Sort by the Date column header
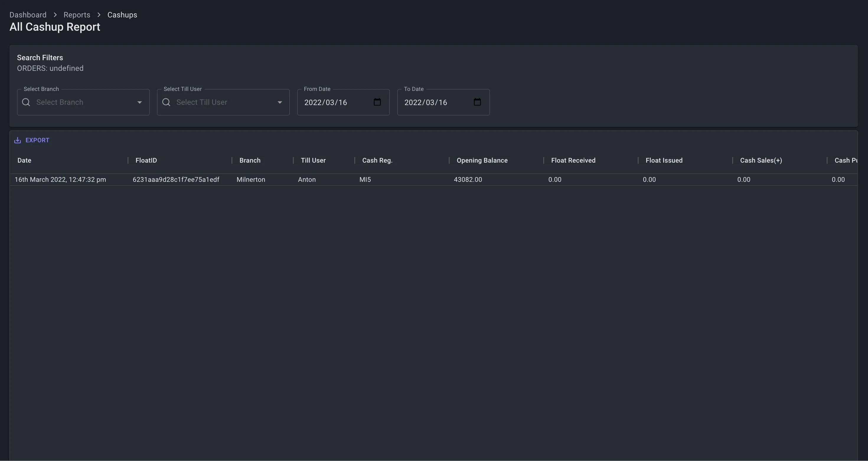 coord(24,161)
